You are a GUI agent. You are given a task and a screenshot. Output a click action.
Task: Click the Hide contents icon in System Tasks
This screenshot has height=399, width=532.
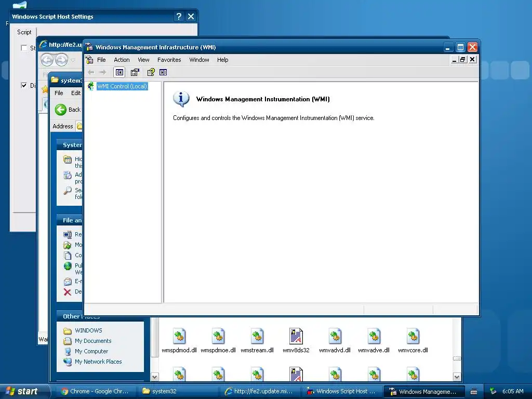point(68,159)
